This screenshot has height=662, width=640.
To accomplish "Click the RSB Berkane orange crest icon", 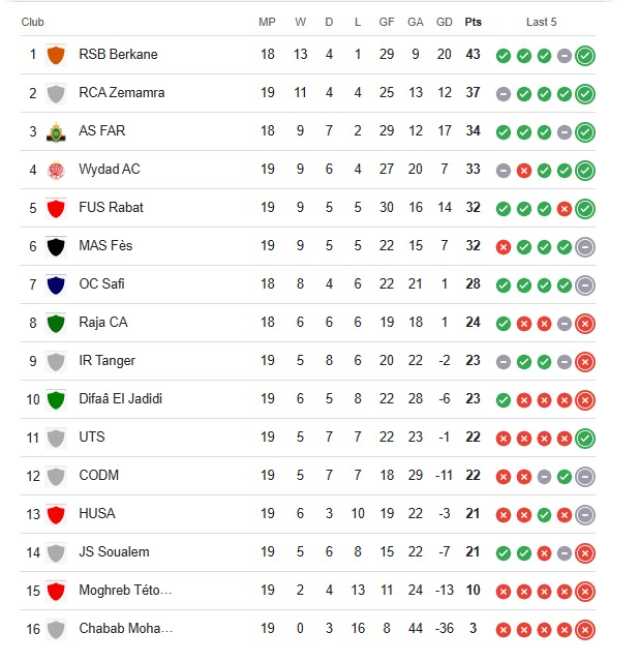I will coord(56,55).
